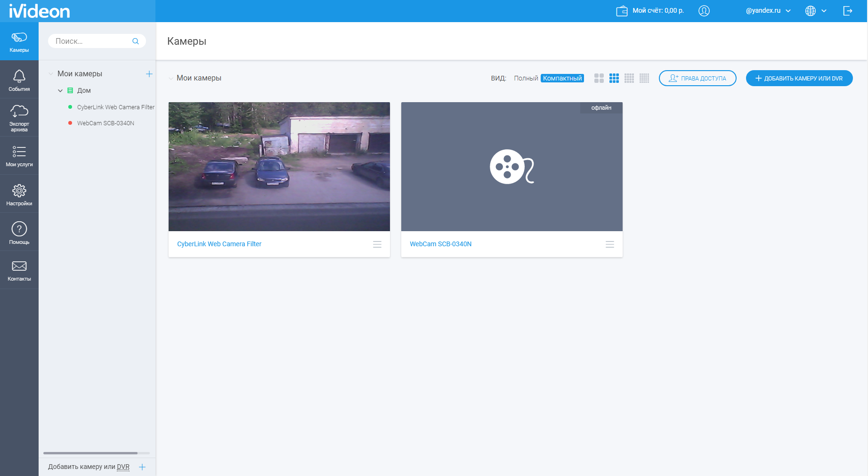Screen dimensions: 868x476
Task: Click Добавить камеру или DVR blue button
Action: click(799, 78)
